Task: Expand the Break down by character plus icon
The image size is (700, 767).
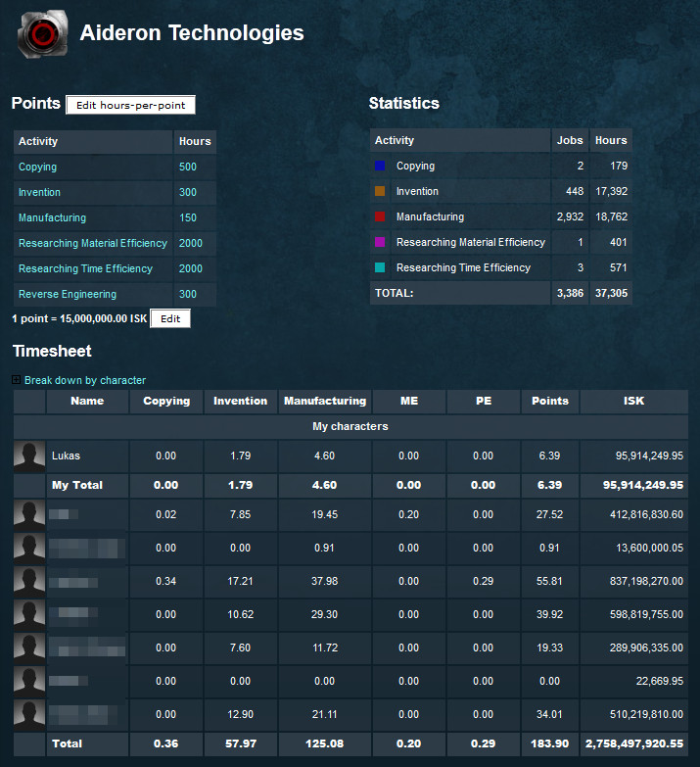Action: click(16, 380)
